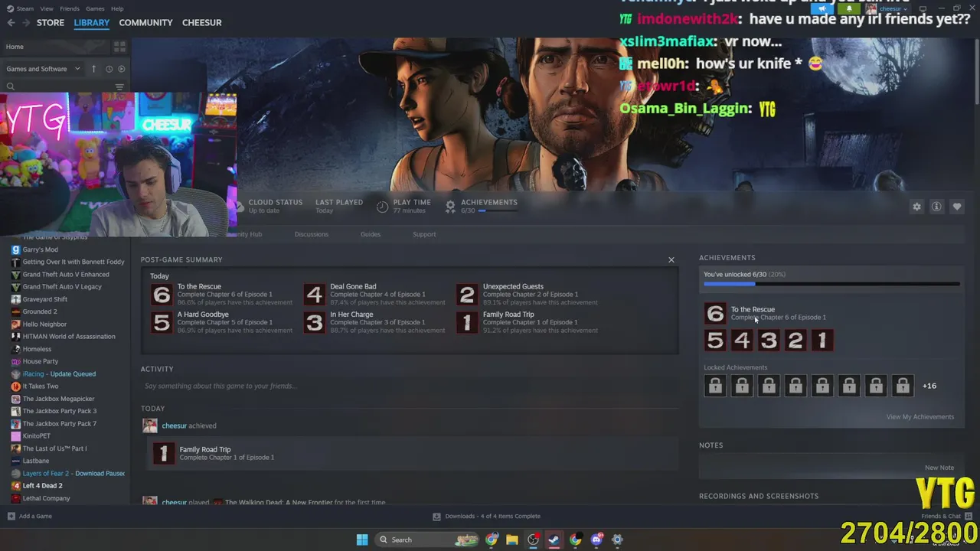Open File Explorer from taskbar
This screenshot has height=551, width=980.
point(512,540)
